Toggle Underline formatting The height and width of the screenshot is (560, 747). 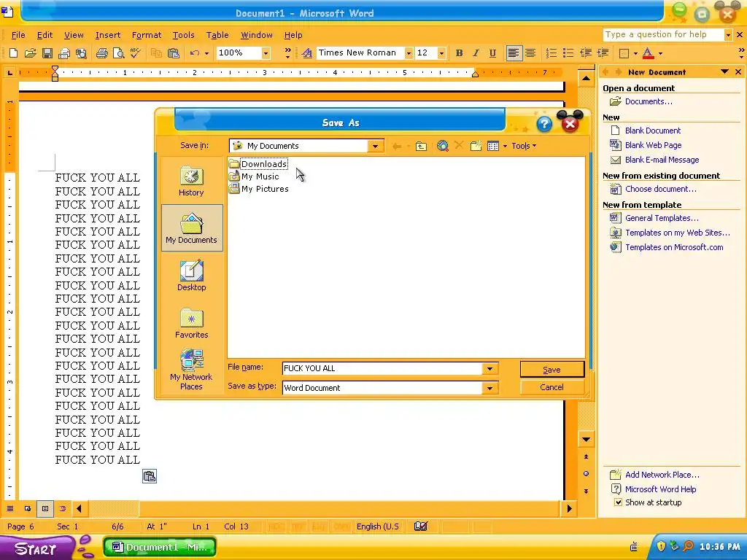tap(492, 52)
